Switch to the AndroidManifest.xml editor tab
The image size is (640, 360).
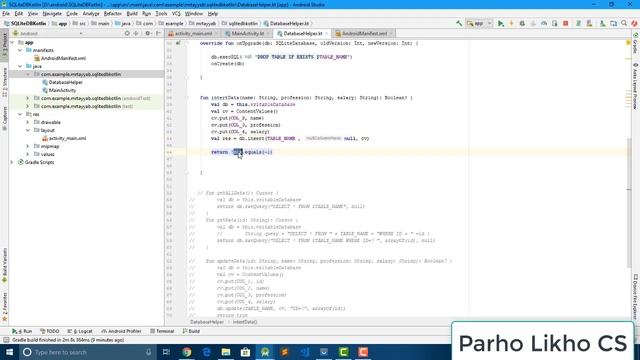point(364,33)
